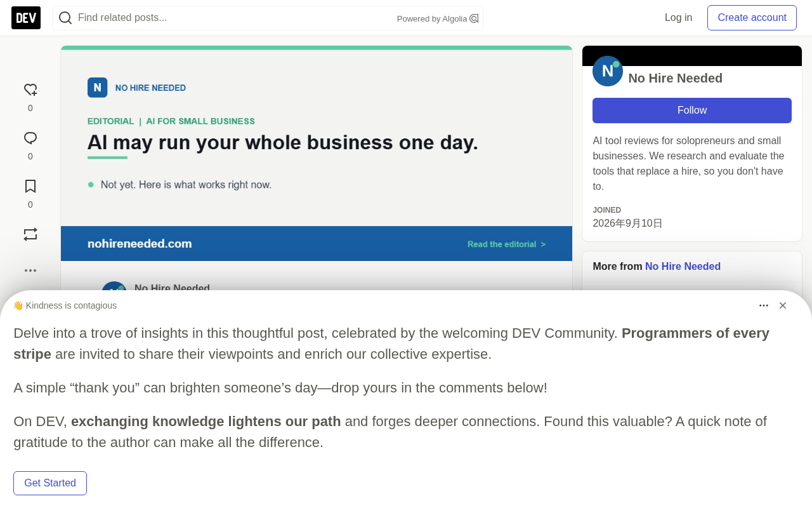Open the Kindness banner options menu
This screenshot has height=508, width=812.
click(x=764, y=305)
